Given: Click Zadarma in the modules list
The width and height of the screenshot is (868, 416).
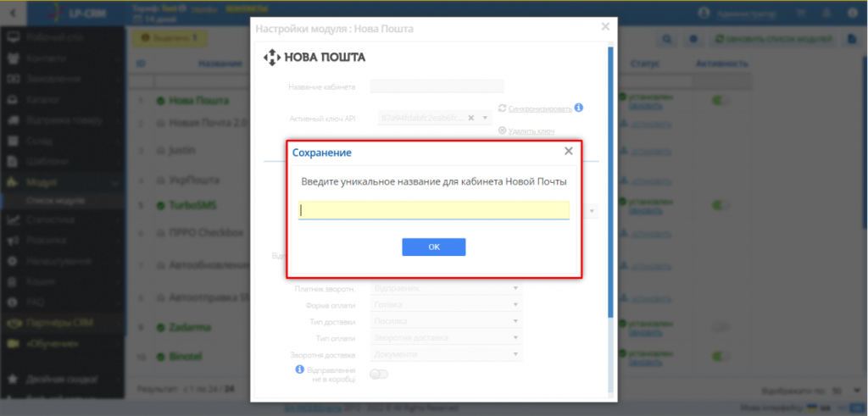Looking at the screenshot, I should click(190, 327).
